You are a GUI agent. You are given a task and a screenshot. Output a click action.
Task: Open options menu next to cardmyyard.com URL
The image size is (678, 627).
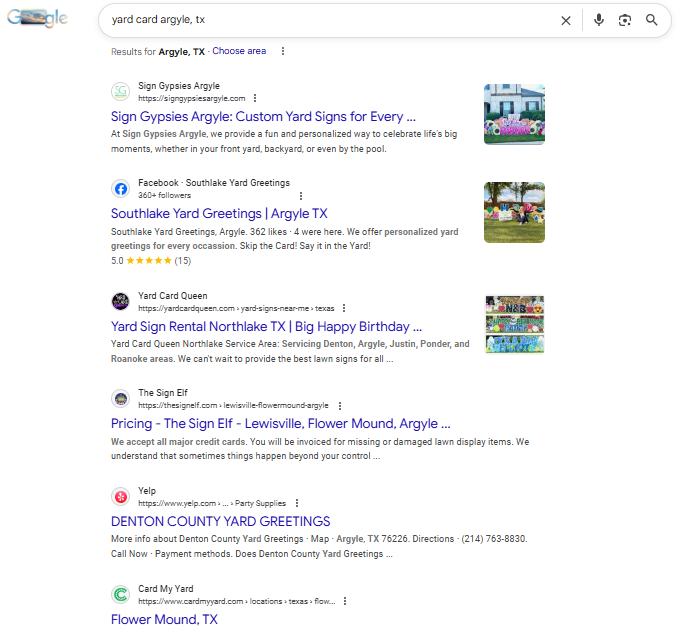point(345,601)
